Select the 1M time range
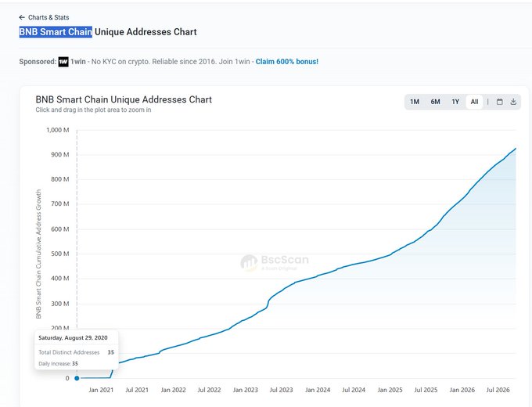This screenshot has width=532, height=407. point(415,102)
